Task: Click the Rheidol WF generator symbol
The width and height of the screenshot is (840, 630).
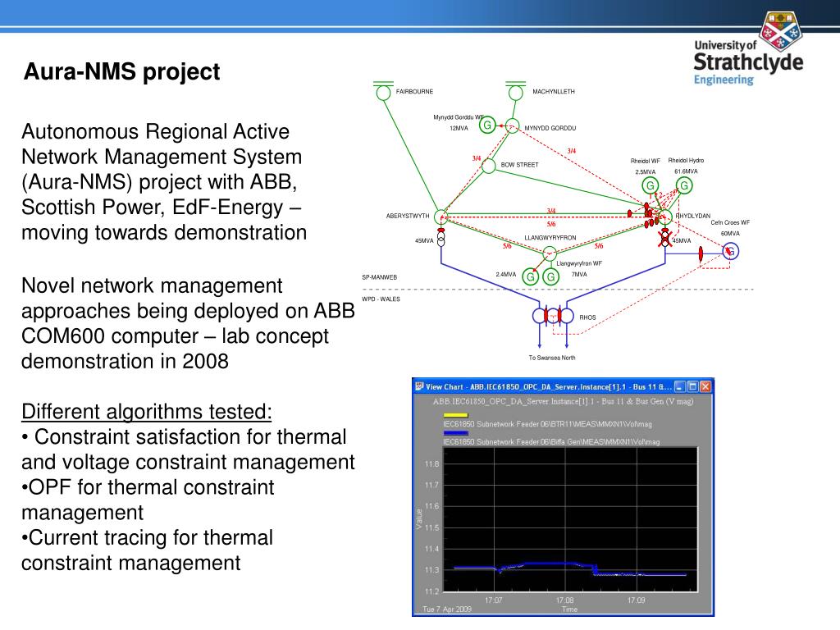Action: point(650,185)
